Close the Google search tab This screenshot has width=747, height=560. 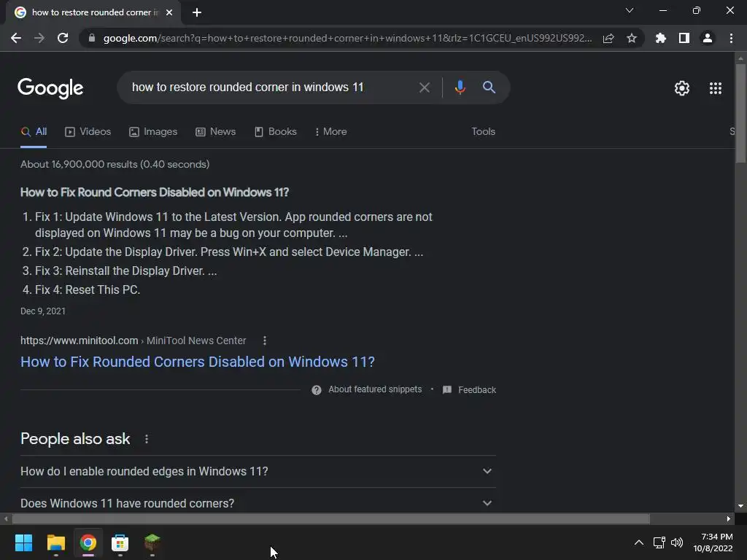169,12
